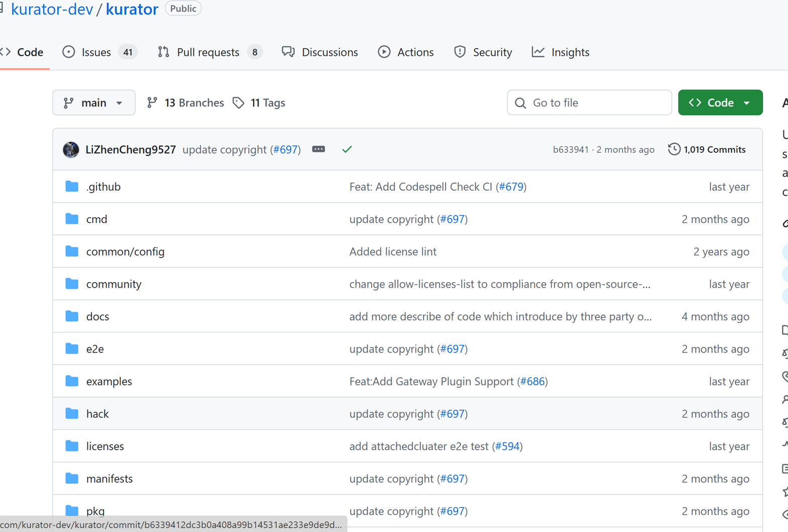Open the licenses folder

coord(105,446)
